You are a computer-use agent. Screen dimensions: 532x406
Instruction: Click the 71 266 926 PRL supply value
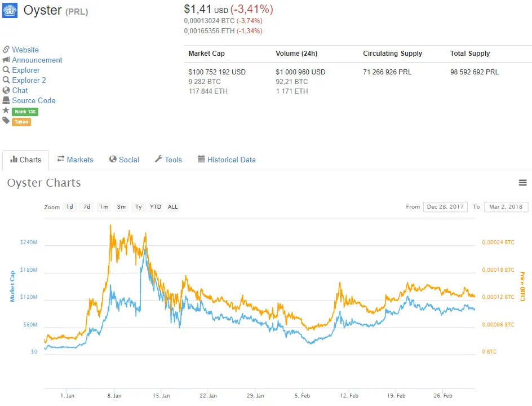tap(387, 72)
